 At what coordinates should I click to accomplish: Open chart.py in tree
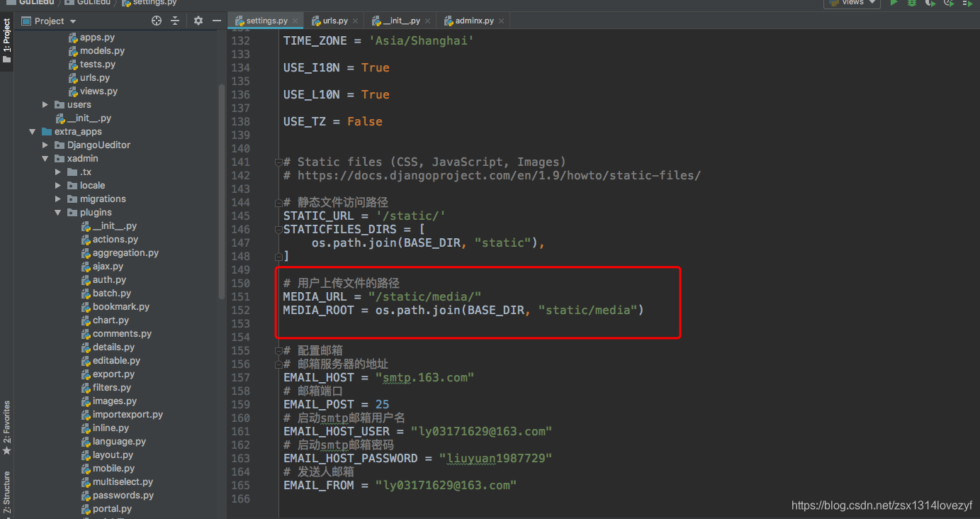click(105, 320)
